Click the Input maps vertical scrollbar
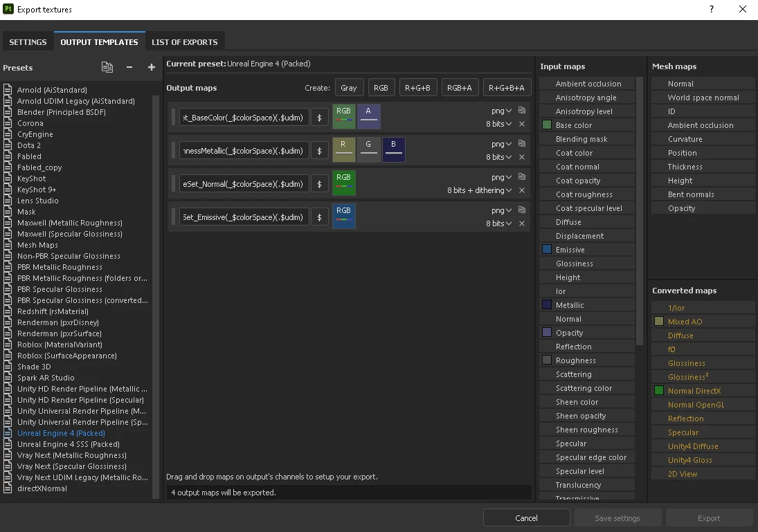The height and width of the screenshot is (532, 758). tap(640, 211)
